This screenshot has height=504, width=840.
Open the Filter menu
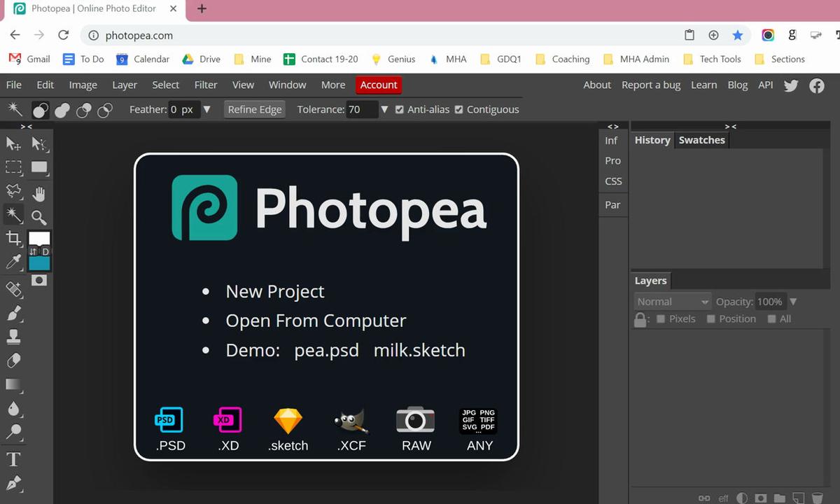point(206,85)
